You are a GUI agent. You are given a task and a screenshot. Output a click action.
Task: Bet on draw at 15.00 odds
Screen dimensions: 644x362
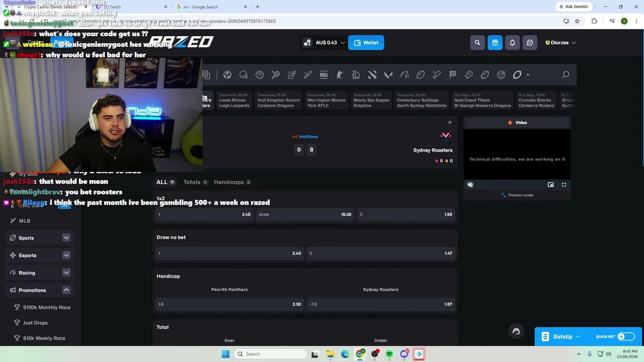pos(305,214)
